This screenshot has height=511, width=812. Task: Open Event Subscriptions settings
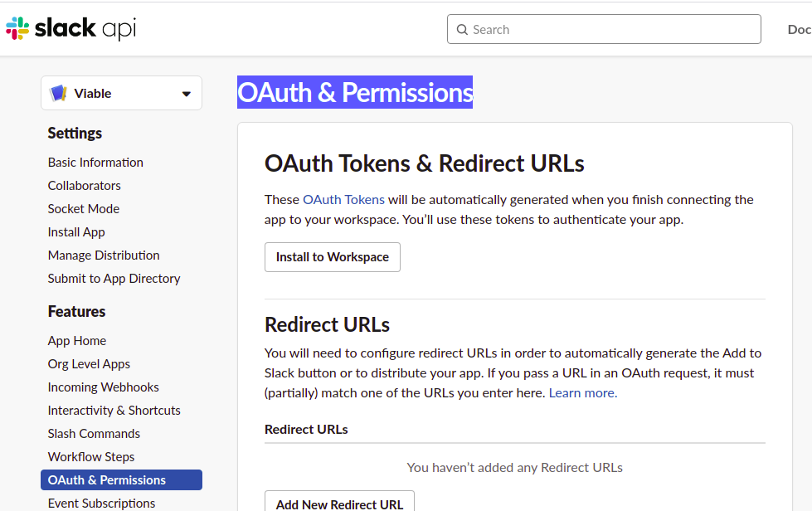(x=101, y=503)
